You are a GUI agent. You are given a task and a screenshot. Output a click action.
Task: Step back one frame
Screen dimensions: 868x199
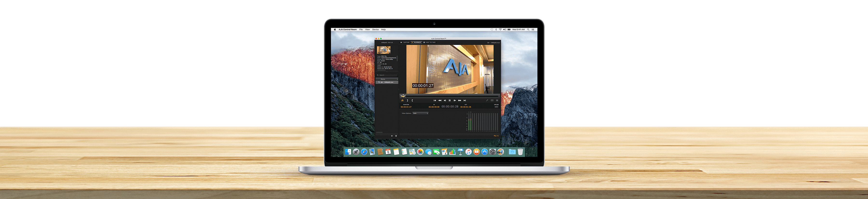pos(445,101)
